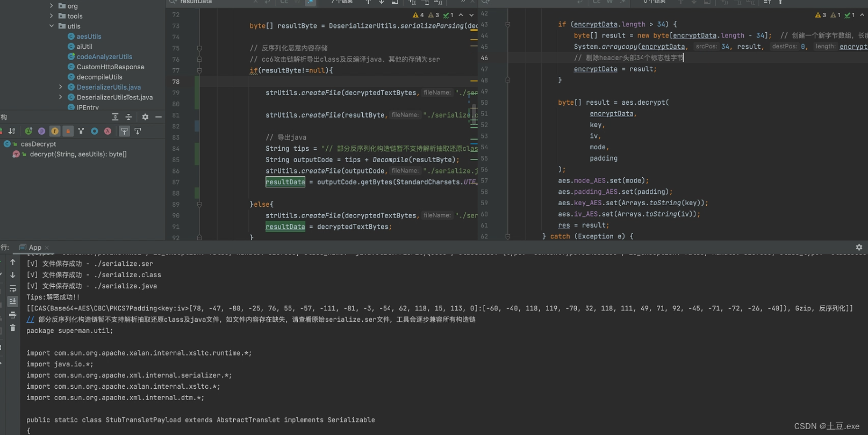Open the aesUtils class
This screenshot has width=868, height=435.
click(x=89, y=37)
